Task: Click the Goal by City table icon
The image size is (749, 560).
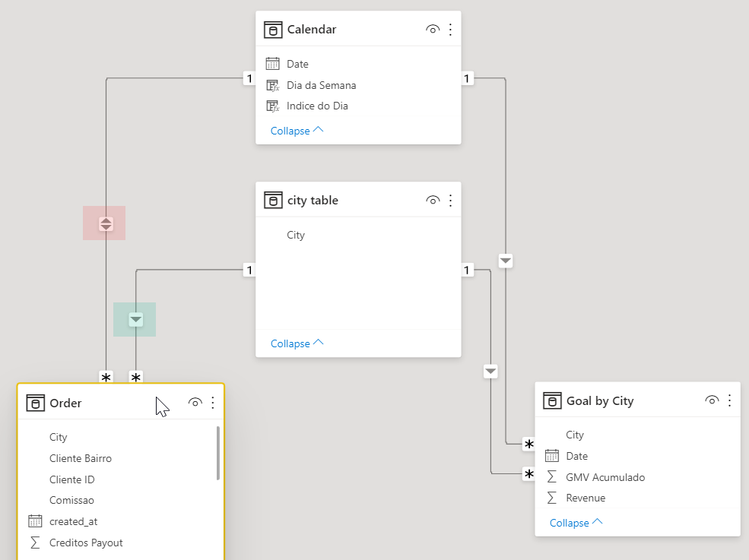Action: click(x=552, y=401)
